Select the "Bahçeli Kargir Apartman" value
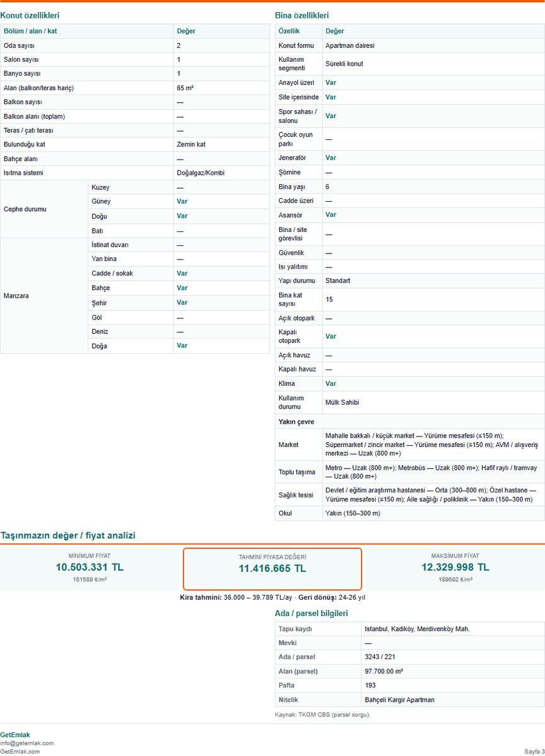 click(x=399, y=700)
